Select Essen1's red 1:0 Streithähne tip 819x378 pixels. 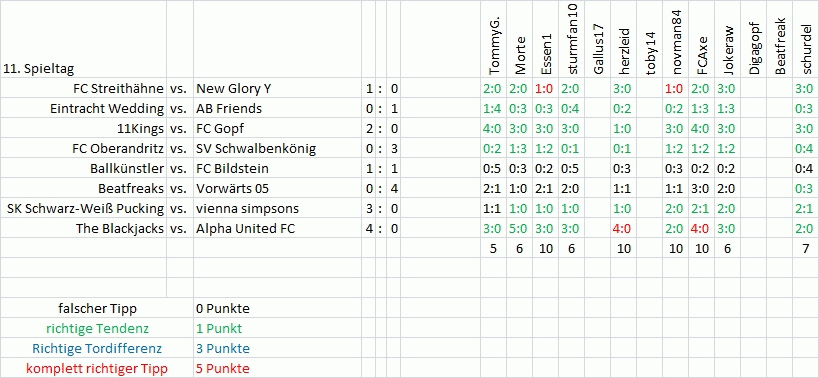coord(545,89)
